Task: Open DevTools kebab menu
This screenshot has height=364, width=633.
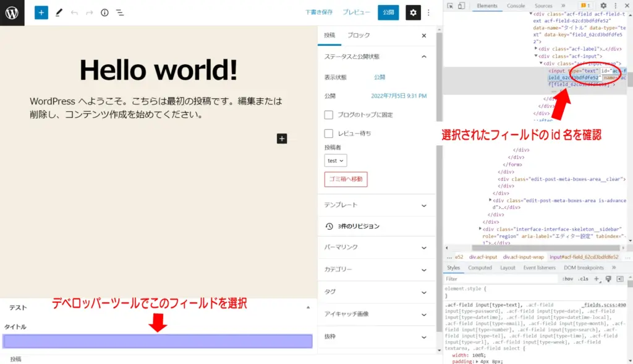Action: [x=615, y=6]
